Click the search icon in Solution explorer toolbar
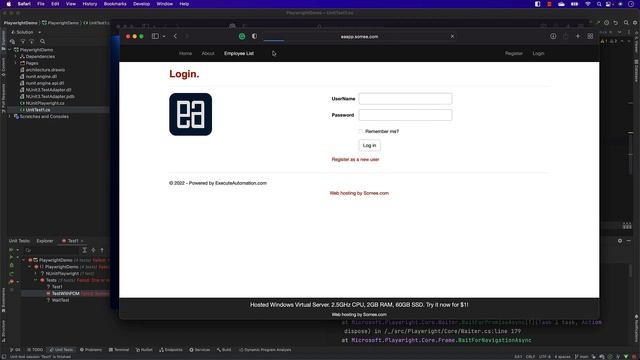The height and width of the screenshot is (360, 640). pos(42,41)
